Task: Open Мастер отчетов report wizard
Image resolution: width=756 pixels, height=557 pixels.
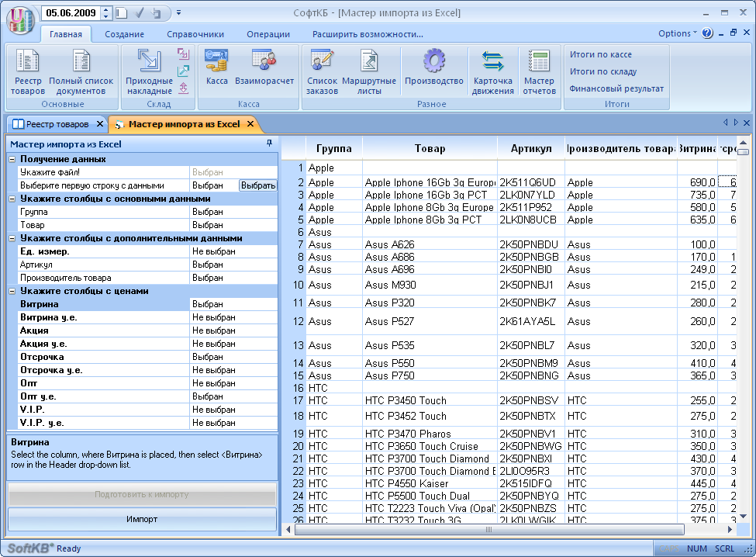Action: pos(539,72)
